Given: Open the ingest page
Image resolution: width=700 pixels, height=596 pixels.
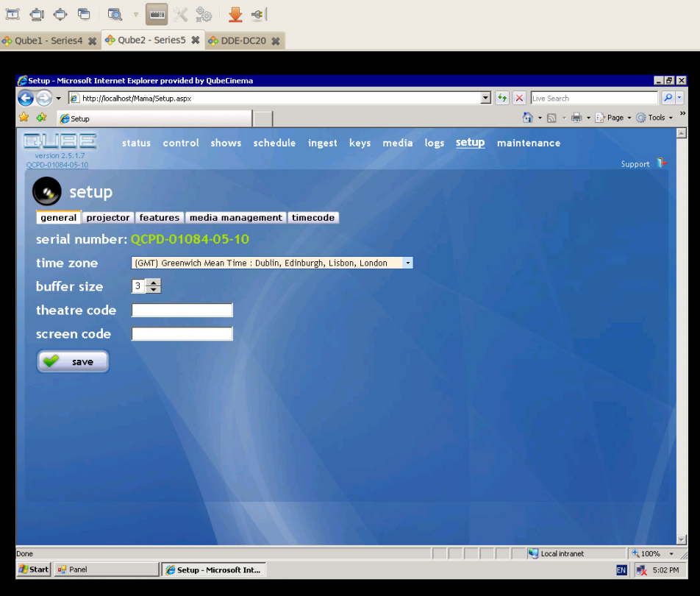Looking at the screenshot, I should [322, 143].
